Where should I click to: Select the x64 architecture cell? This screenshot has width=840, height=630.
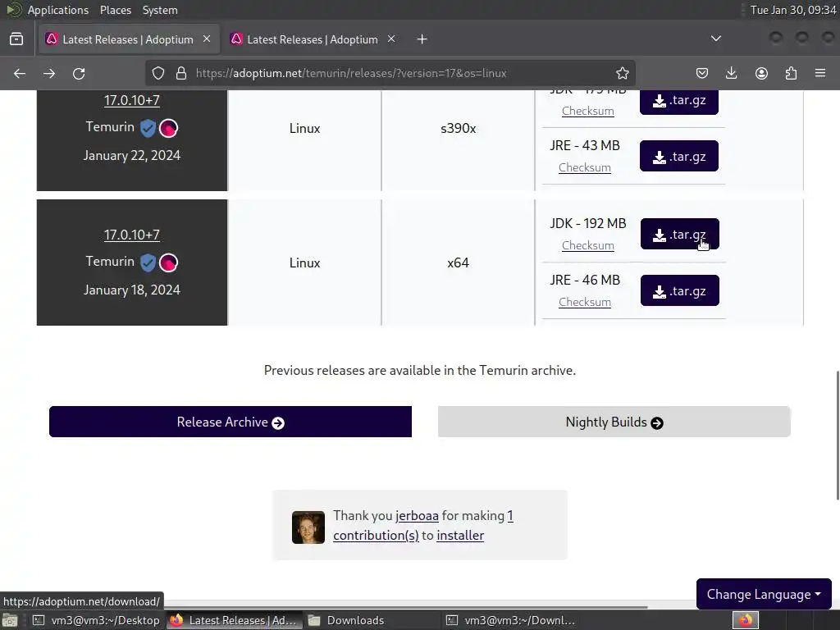coord(458,263)
